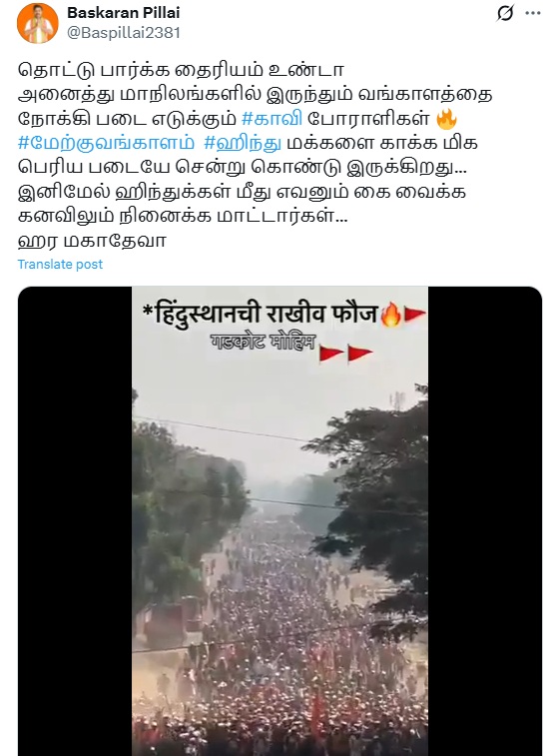Click the red flag beside the video title

pyautogui.click(x=414, y=315)
